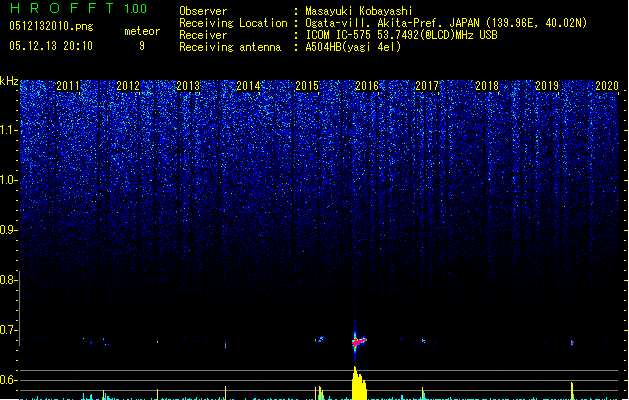629x400 pixels.
Task: Click the A504HB(yagi 4el) antenna text
Action: (353, 47)
